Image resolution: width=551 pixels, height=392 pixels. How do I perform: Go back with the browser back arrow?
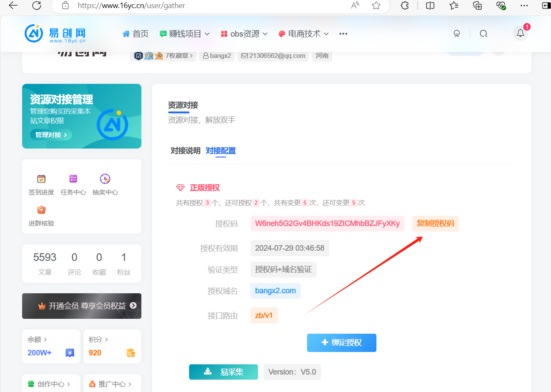(13, 6)
